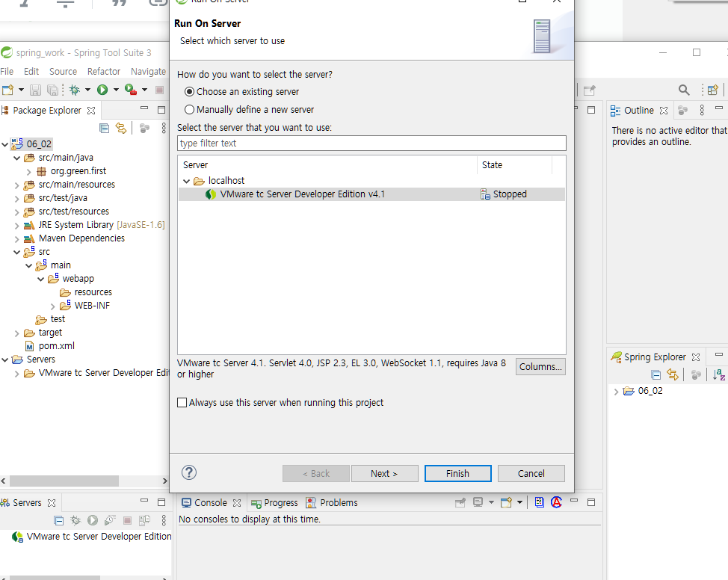Click the Open Console icon in Console toolbar
728x580 pixels.
[x=506, y=502]
